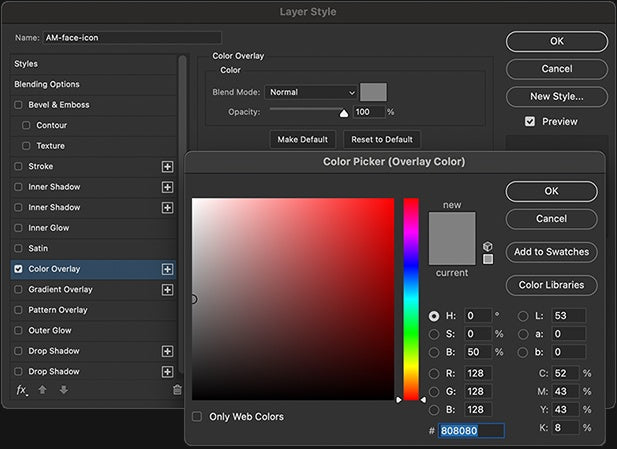Select the G green radio button
The height and width of the screenshot is (449, 617).
(x=434, y=392)
